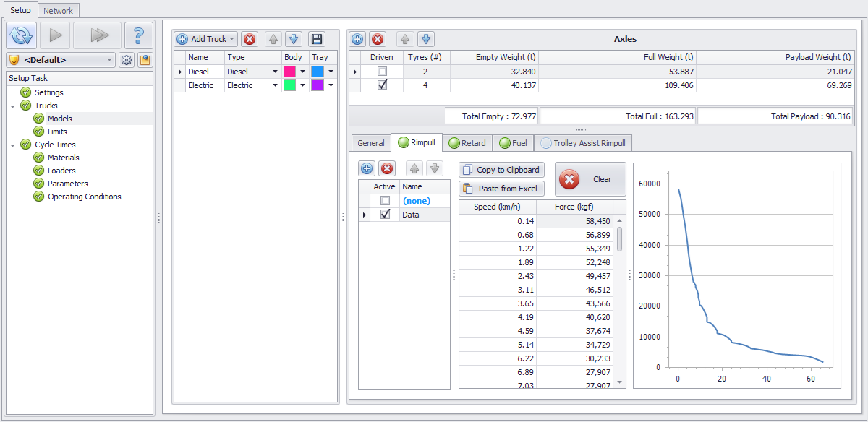Image resolution: width=868 pixels, height=422 pixels.
Task: Click Paste from Excel button
Action: (501, 189)
